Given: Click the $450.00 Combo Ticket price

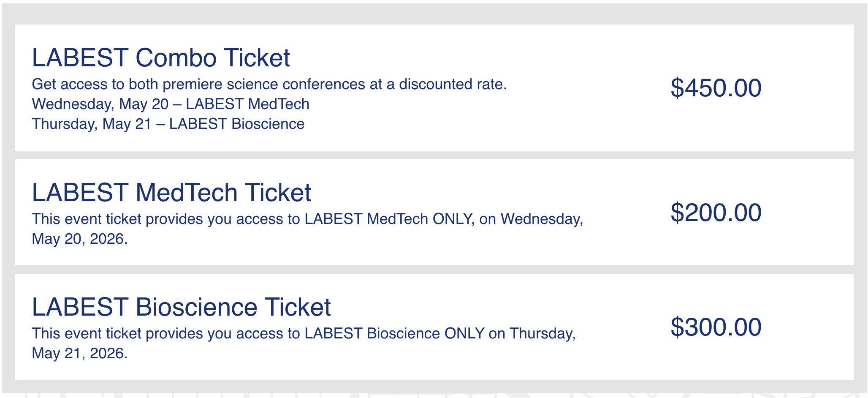Looking at the screenshot, I should click(x=716, y=88).
